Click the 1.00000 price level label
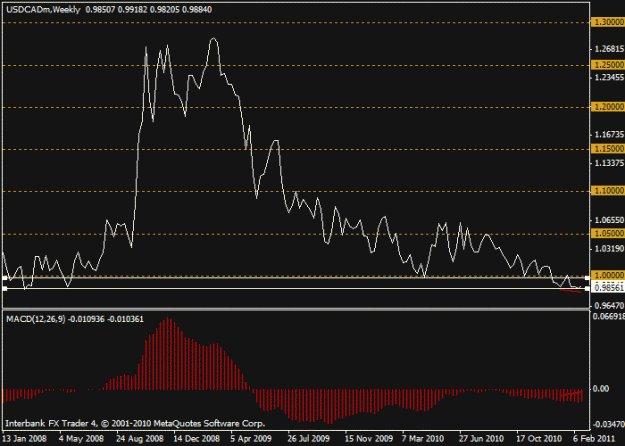 coord(608,275)
